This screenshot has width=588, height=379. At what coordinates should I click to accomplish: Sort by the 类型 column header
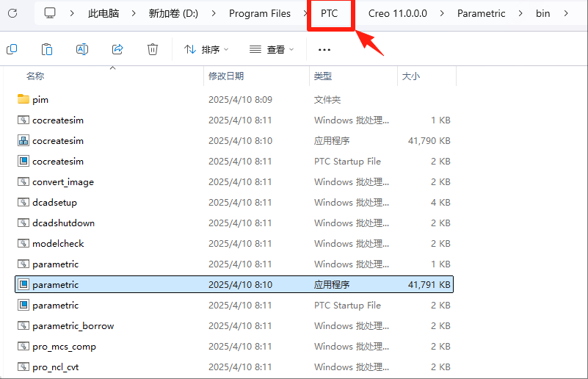pyautogui.click(x=323, y=76)
